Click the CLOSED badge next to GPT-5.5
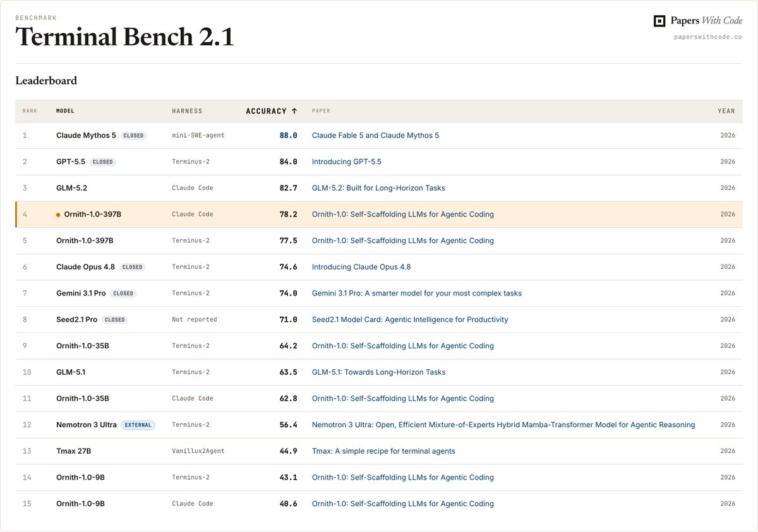This screenshot has height=532, width=758. 102,162
